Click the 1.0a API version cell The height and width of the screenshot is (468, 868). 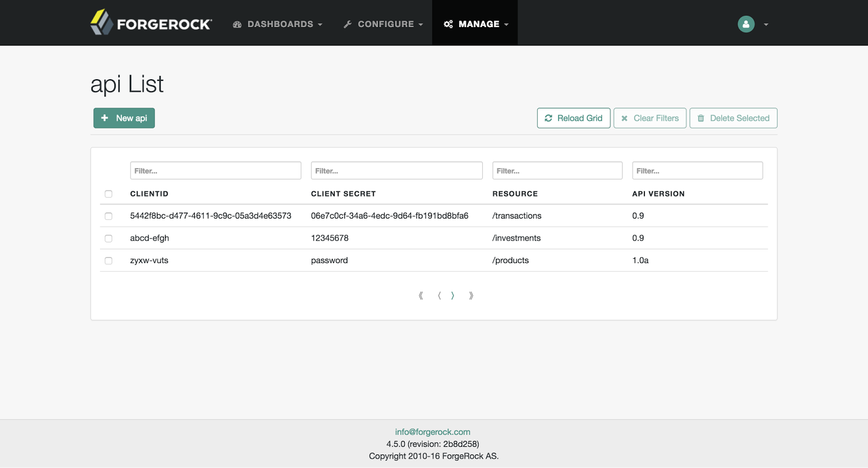[640, 260]
